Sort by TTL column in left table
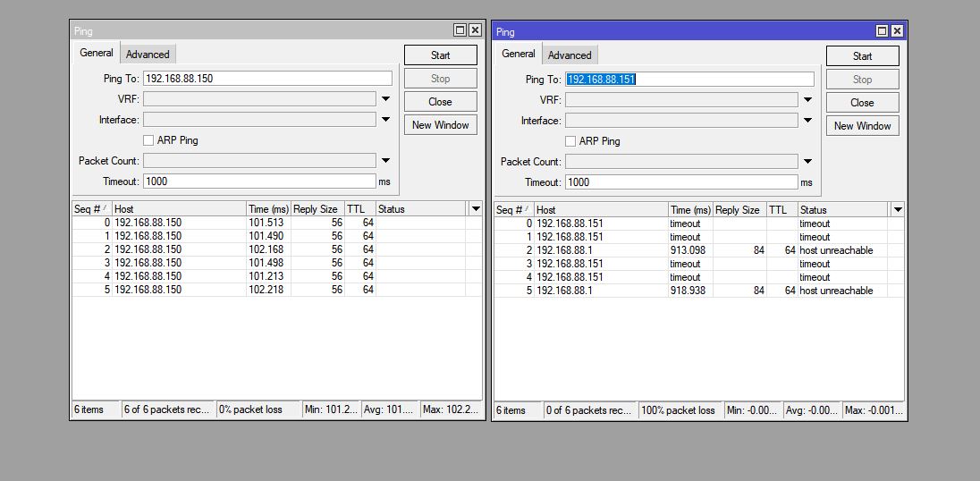980x481 pixels. pyautogui.click(x=360, y=209)
